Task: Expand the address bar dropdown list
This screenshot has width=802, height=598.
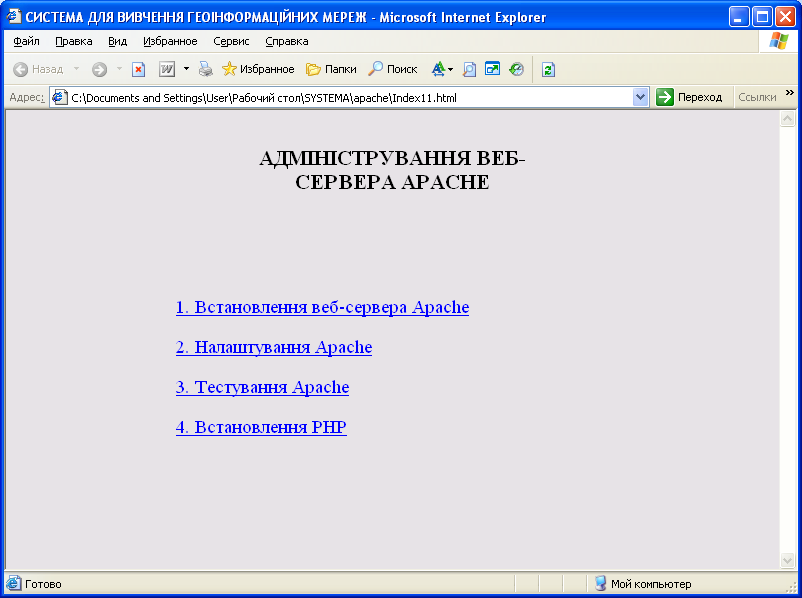Action: [x=640, y=97]
